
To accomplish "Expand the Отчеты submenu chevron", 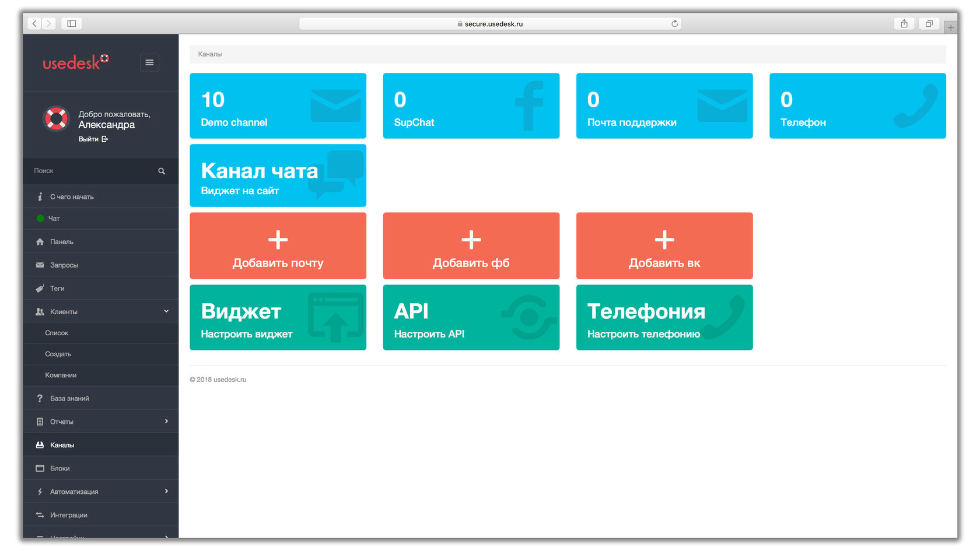I will click(x=166, y=421).
